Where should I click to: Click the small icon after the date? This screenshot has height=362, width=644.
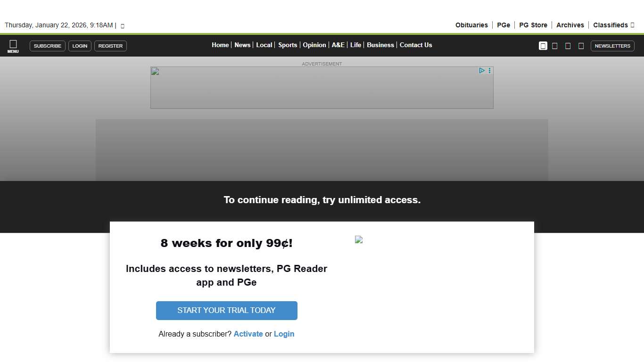click(123, 26)
